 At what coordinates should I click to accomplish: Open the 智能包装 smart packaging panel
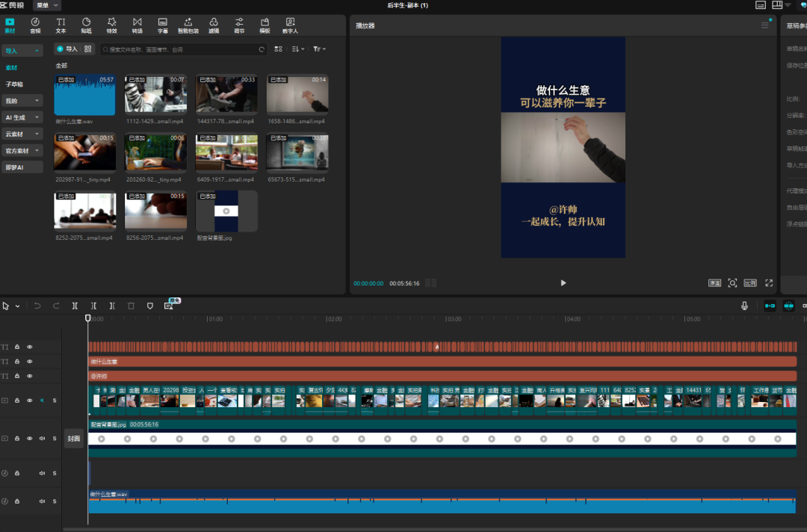pyautogui.click(x=188, y=25)
